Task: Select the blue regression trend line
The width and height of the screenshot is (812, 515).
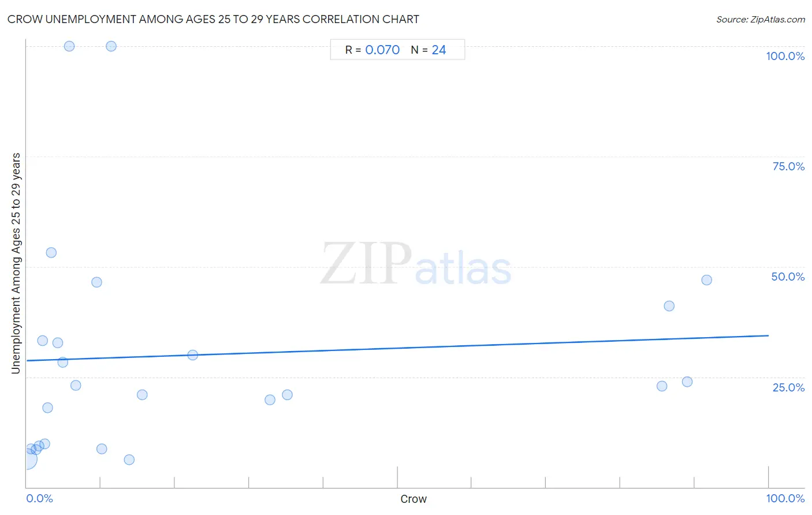Action: (397, 348)
